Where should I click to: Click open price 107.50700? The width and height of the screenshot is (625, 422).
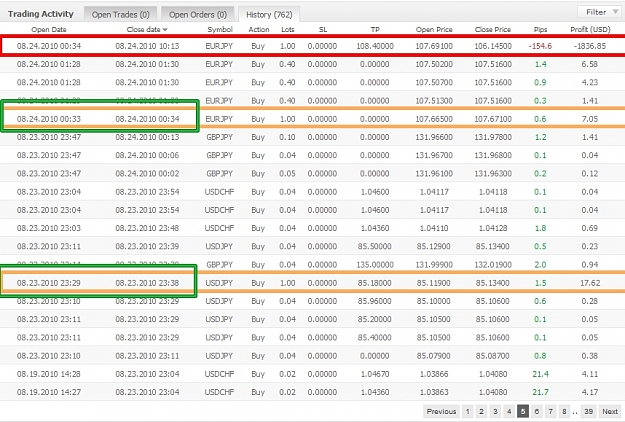[434, 82]
